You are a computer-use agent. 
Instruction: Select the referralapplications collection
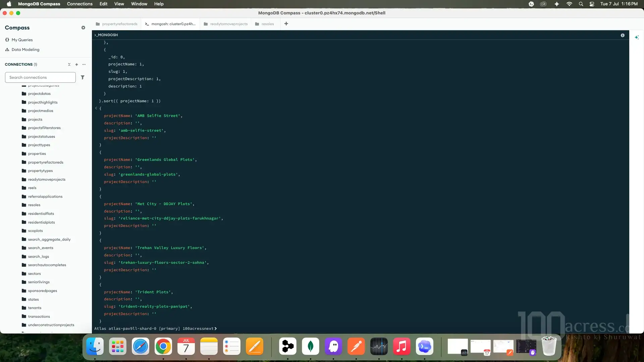pyautogui.click(x=45, y=196)
